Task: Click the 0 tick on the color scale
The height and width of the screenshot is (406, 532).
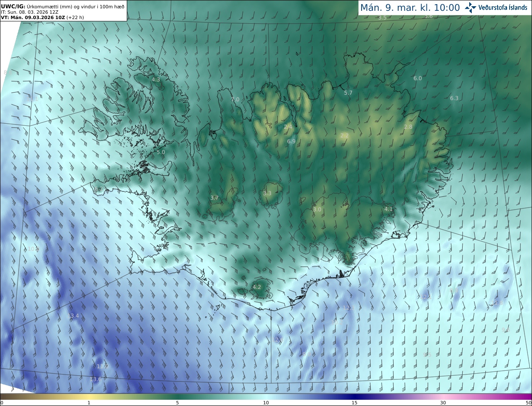Action: (x=2, y=403)
